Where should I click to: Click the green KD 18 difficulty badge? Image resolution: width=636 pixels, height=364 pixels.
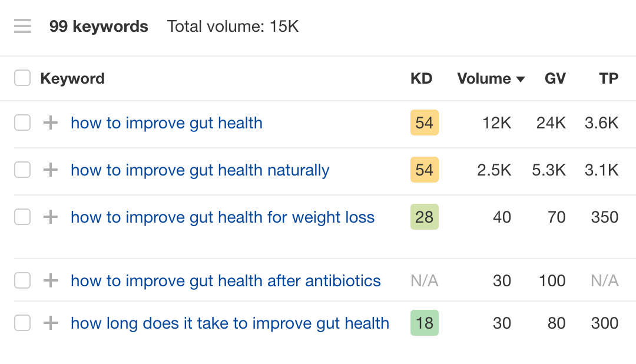point(424,323)
